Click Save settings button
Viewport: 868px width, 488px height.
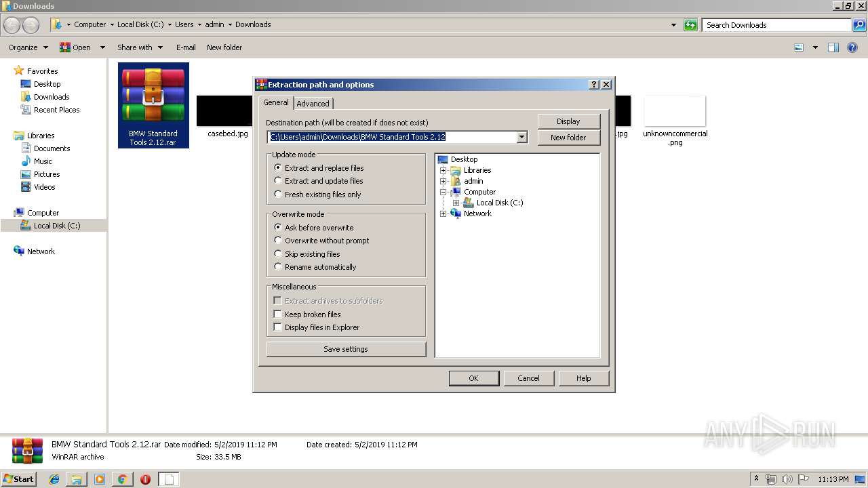point(346,349)
